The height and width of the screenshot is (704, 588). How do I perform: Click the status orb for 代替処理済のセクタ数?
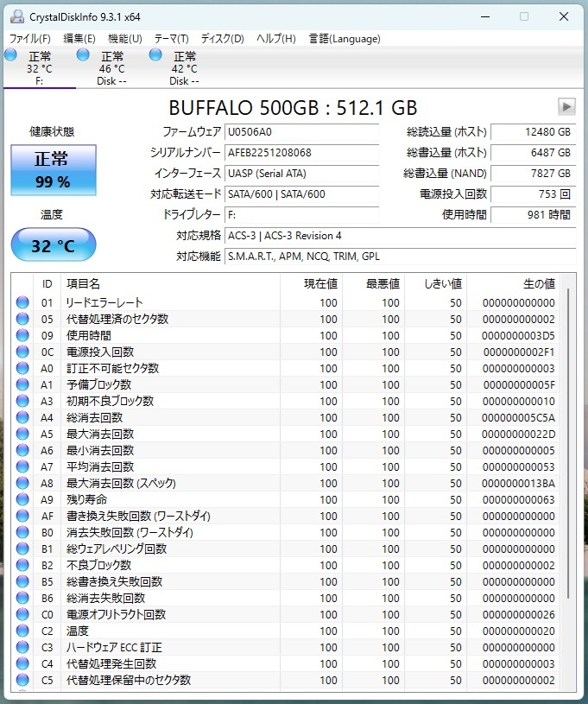22,319
